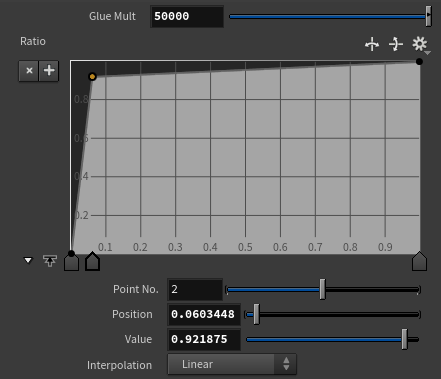Click the Glue Mult label
This screenshot has height=379, width=441.
(112, 16)
